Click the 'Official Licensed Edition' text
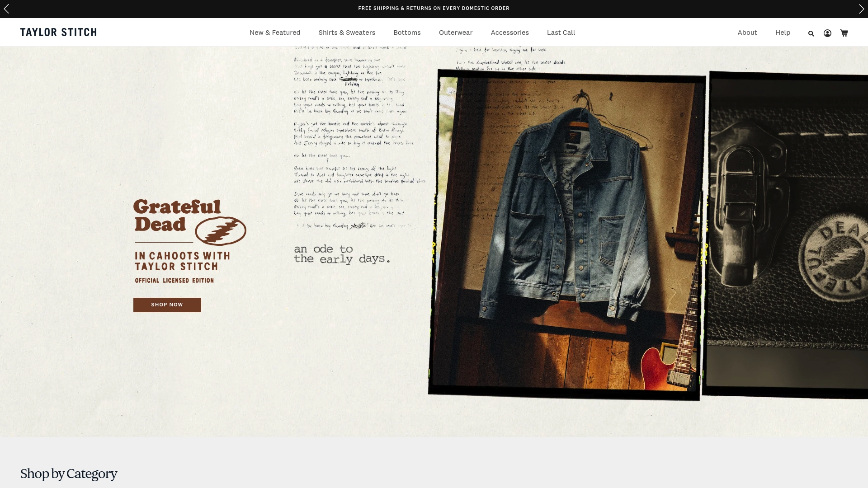This screenshot has width=868, height=488. 174,281
